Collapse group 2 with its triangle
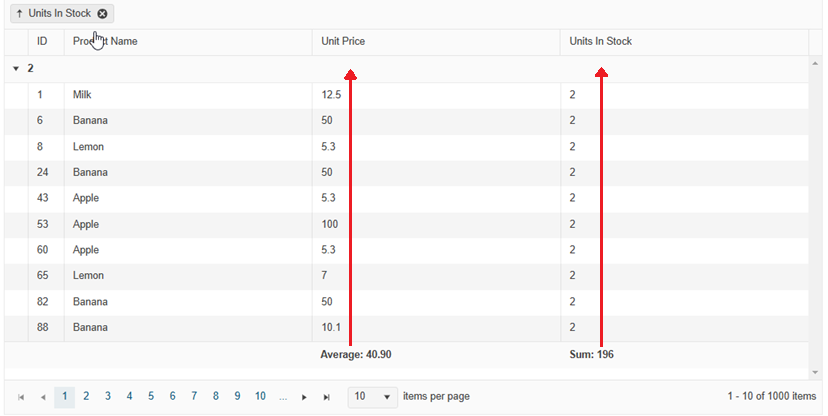This screenshot has height=416, width=828. [15, 69]
